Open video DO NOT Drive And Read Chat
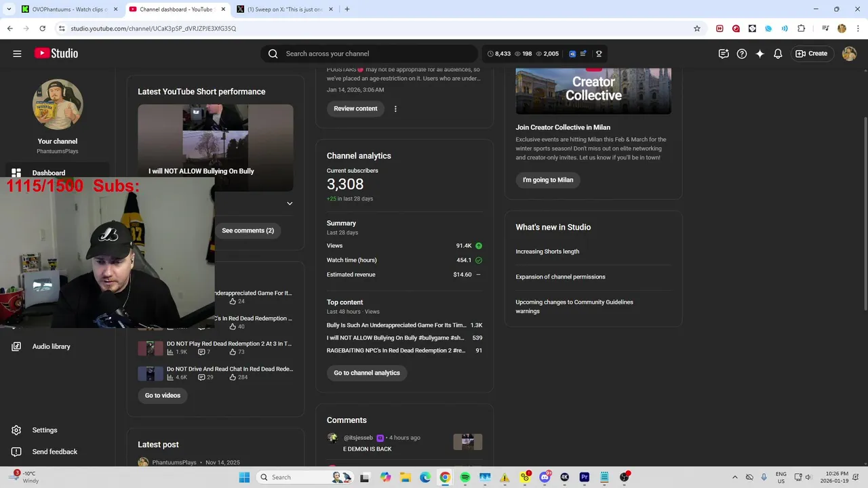The image size is (868, 488). click(x=230, y=369)
